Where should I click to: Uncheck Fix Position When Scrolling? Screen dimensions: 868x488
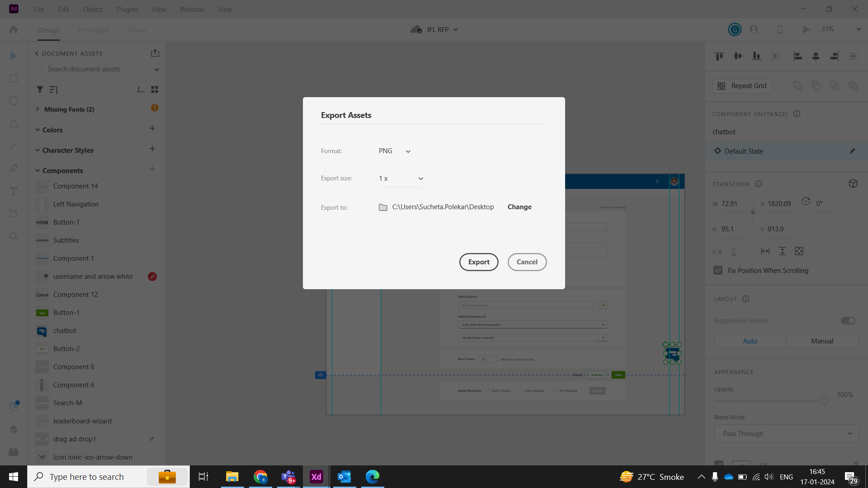pyautogui.click(x=718, y=270)
